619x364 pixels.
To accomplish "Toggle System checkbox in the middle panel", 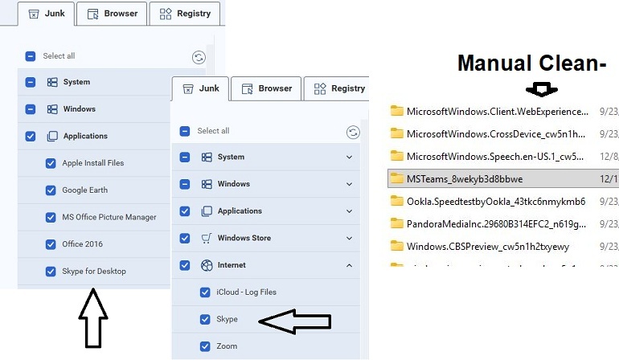I will (185, 157).
